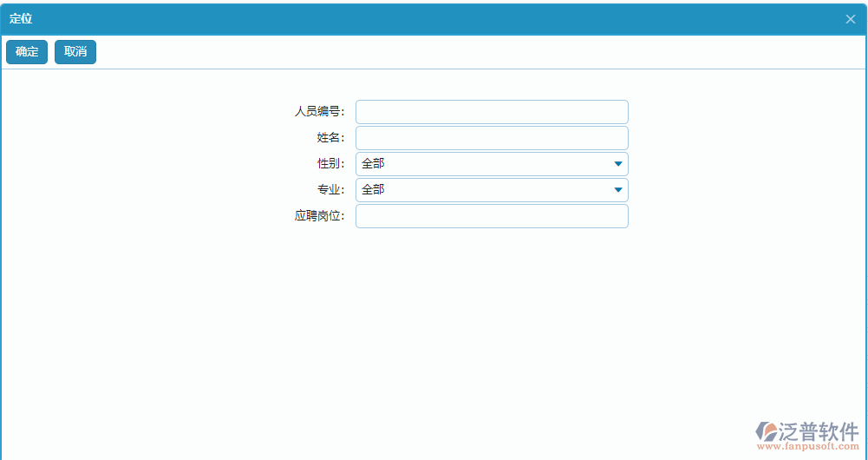Click the 应聘岗位 input box

(491, 216)
